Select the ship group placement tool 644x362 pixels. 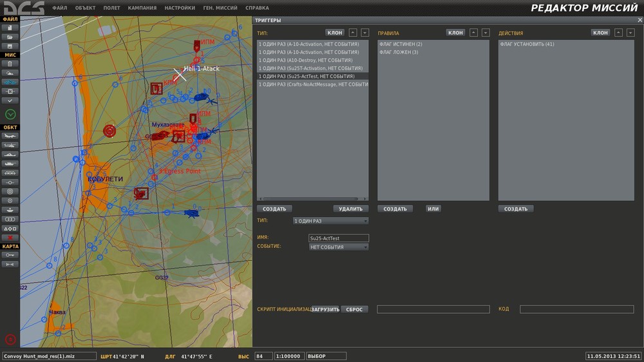click(10, 155)
